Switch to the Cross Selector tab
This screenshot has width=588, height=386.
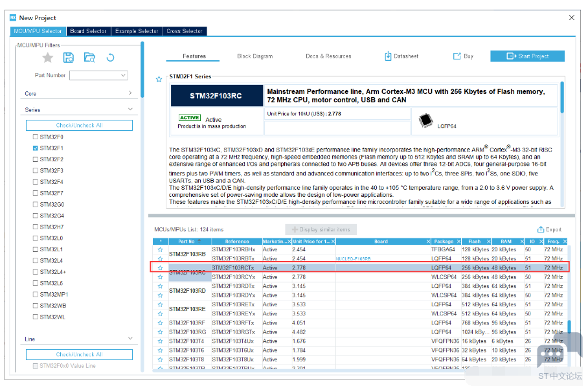185,31
